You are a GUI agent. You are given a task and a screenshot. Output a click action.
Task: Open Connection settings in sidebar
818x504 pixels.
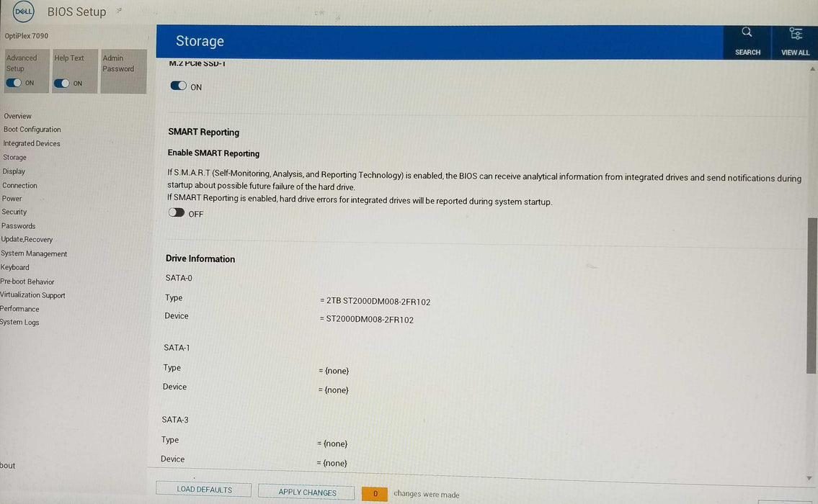click(x=19, y=185)
